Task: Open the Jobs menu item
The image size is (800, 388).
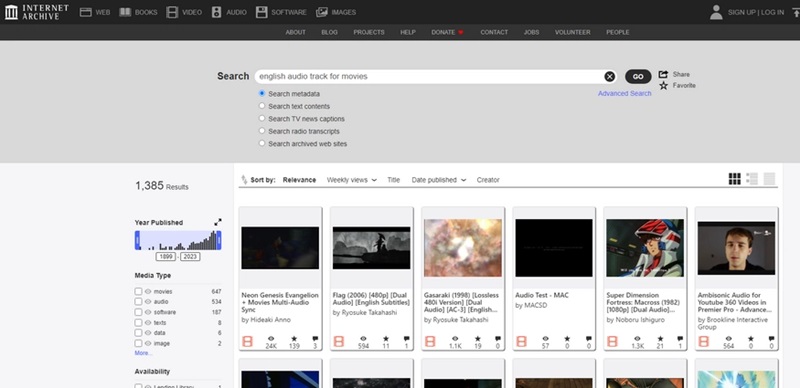Action: click(531, 32)
